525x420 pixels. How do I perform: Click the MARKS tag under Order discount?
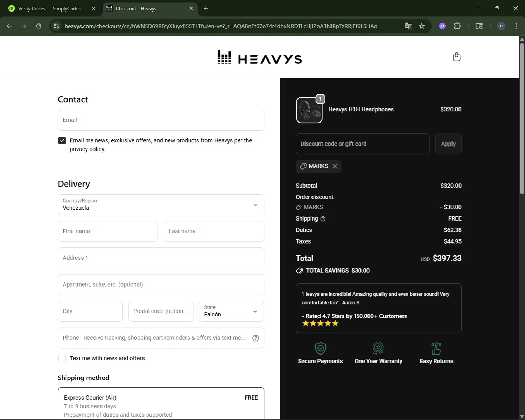(x=309, y=207)
